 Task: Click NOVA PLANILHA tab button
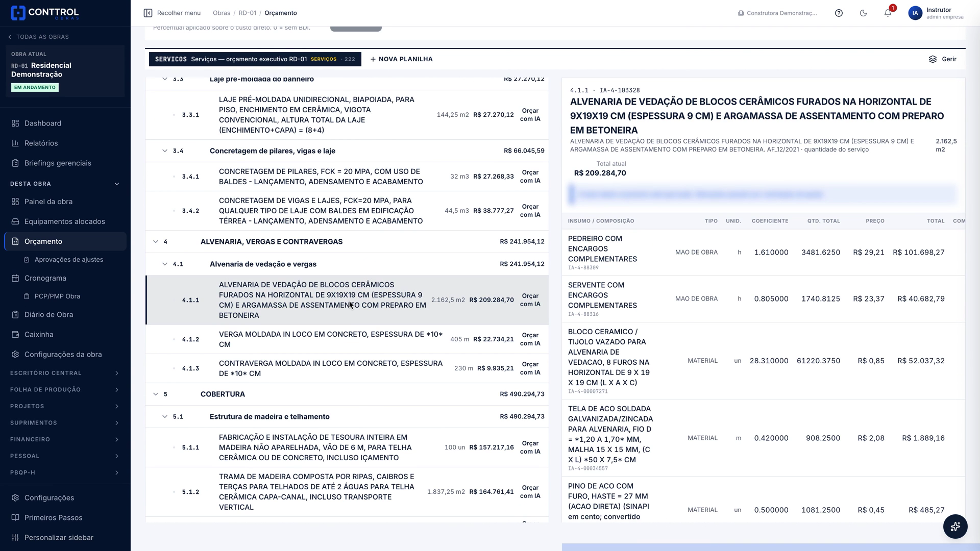click(x=402, y=59)
